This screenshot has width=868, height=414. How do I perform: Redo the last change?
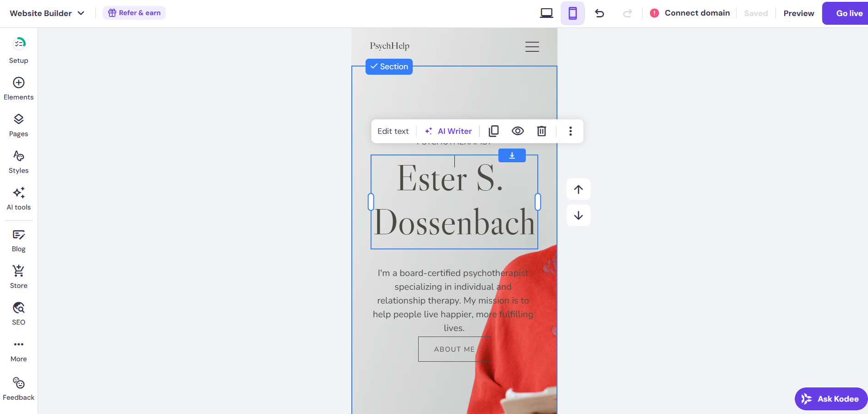click(628, 13)
